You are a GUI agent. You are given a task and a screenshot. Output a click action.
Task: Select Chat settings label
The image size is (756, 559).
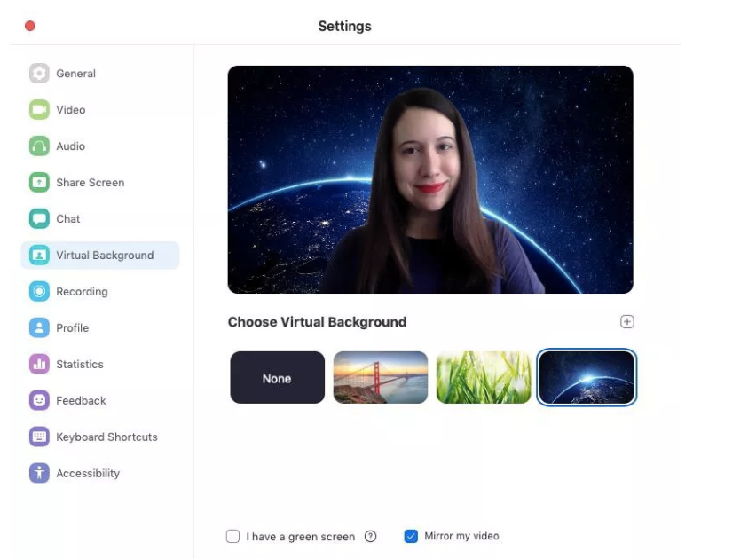click(x=68, y=219)
